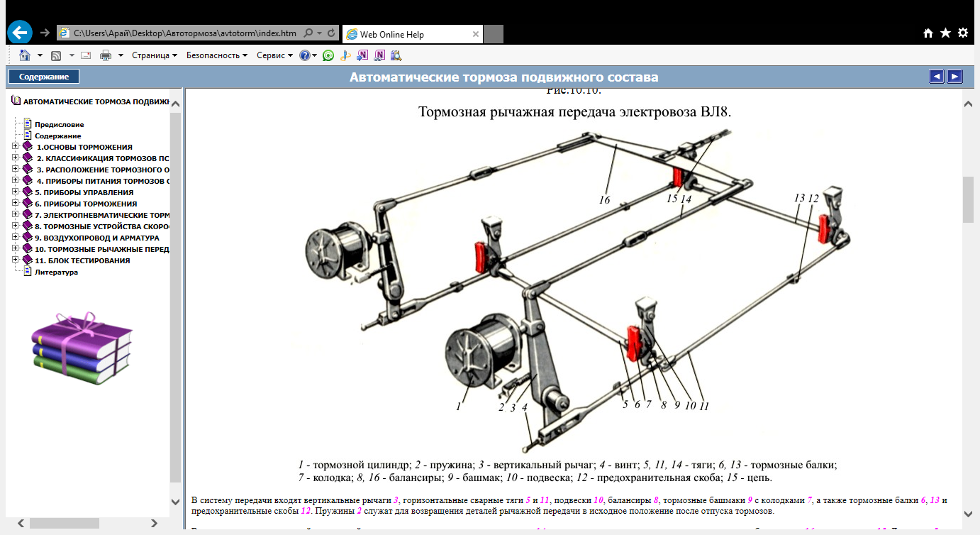The height and width of the screenshot is (535, 980).
Task: Open the Help dropdown arrow
Action: (x=314, y=55)
